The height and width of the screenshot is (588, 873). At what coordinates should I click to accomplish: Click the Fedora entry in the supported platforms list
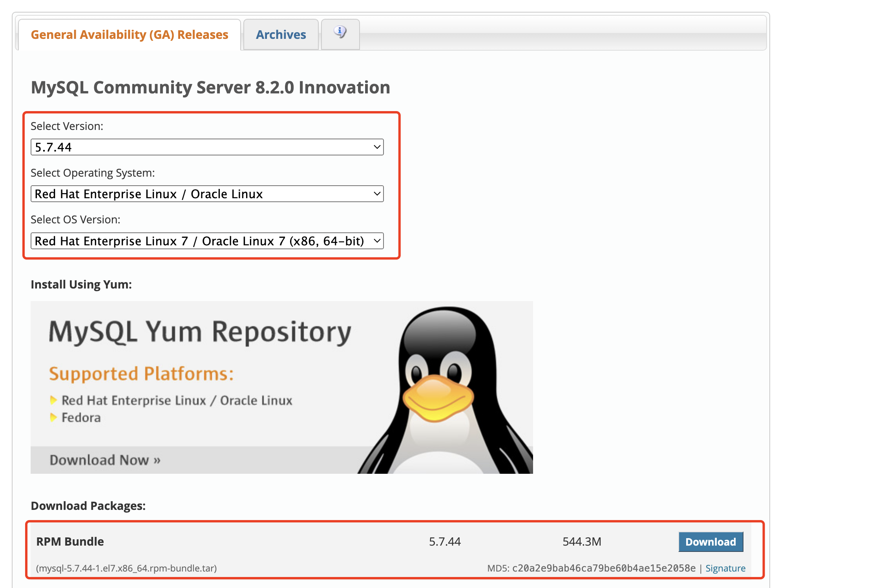(x=81, y=418)
